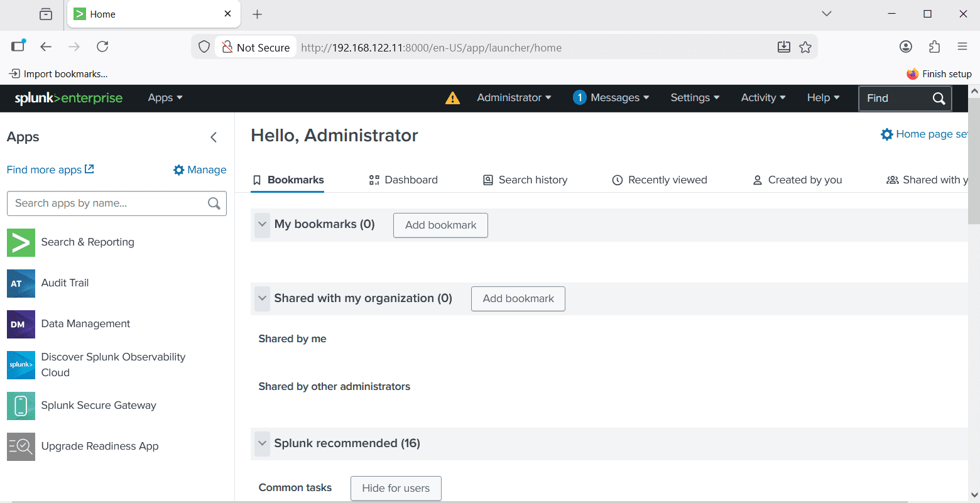The height and width of the screenshot is (503, 980).
Task: Launch the Upgrade Readiness App
Action: pyautogui.click(x=99, y=446)
